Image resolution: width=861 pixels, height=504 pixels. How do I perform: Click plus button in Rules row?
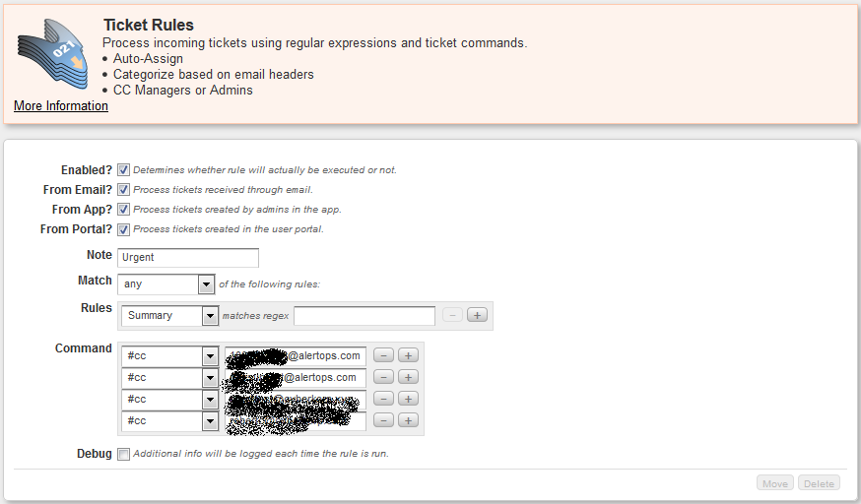477,315
